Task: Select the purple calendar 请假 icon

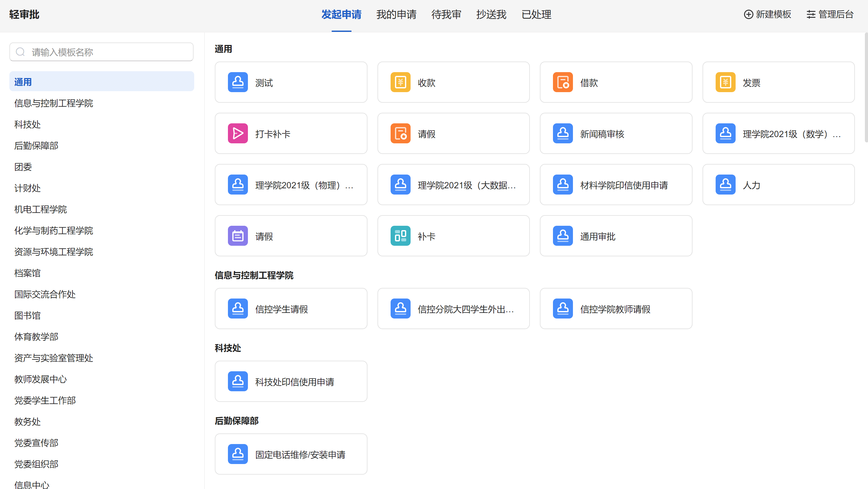Action: click(x=238, y=236)
